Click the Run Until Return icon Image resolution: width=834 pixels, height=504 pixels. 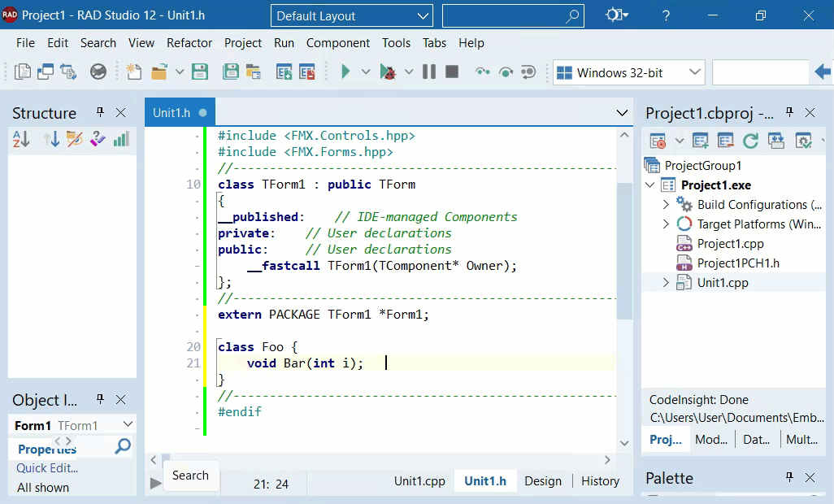tap(528, 72)
